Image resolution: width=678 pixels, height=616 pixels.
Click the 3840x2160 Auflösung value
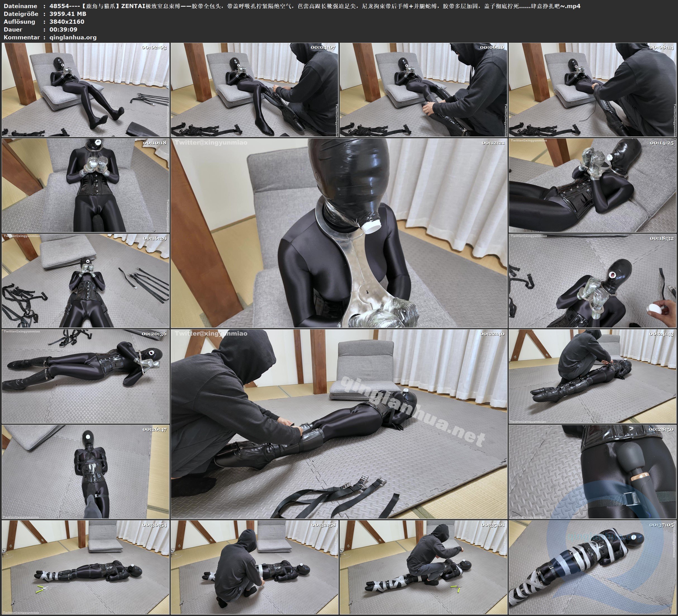coord(66,22)
